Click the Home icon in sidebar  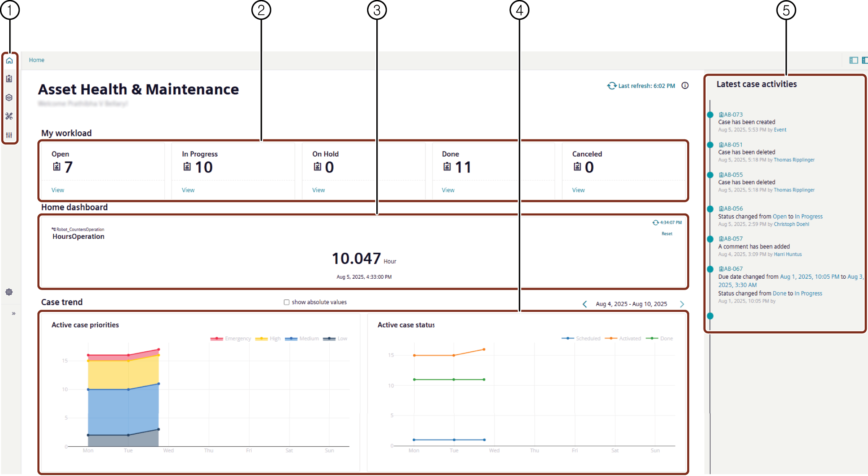tap(9, 60)
